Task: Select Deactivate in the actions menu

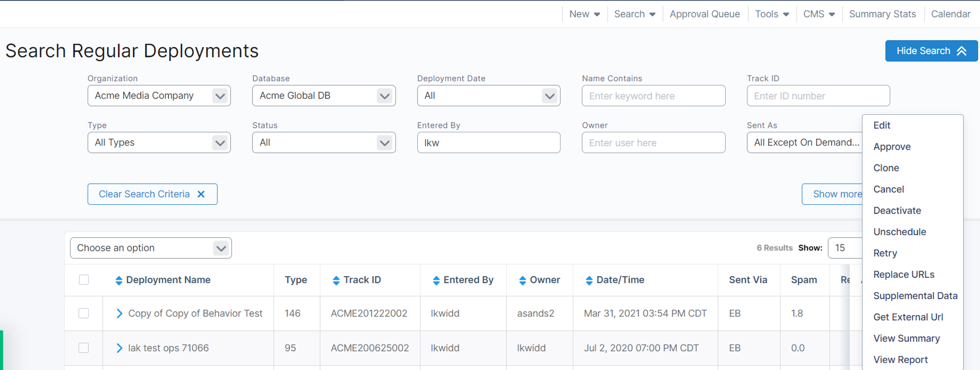Action: pyautogui.click(x=897, y=211)
